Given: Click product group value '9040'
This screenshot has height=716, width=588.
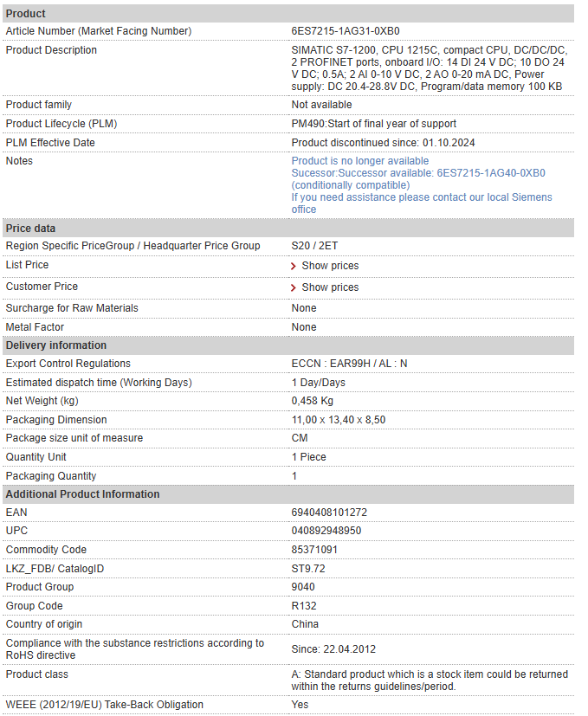Looking at the screenshot, I should [x=303, y=587].
